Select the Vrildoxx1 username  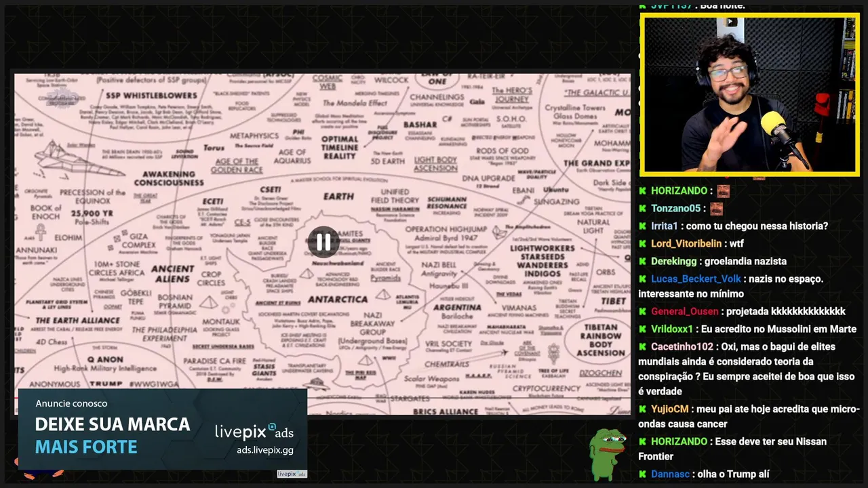coord(672,329)
